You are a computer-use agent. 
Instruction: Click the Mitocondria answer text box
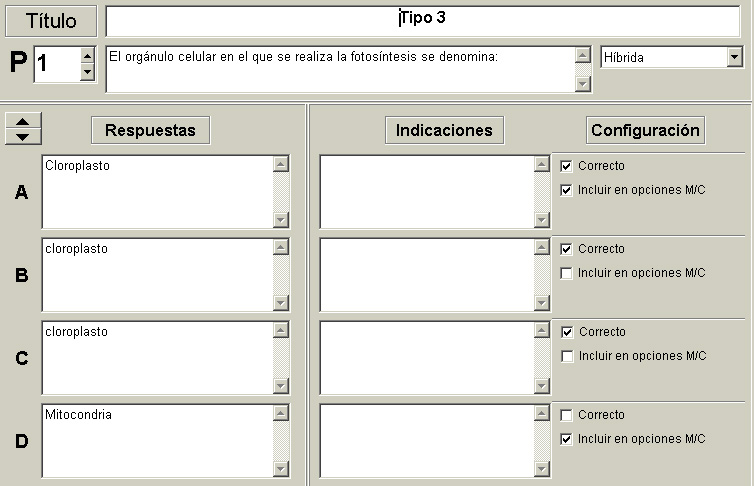click(156, 440)
